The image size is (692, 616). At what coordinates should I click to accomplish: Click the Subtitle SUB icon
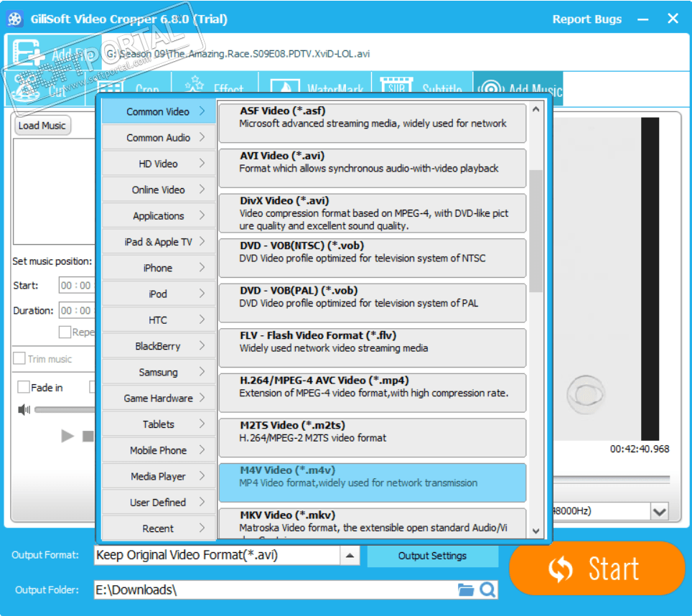click(396, 85)
